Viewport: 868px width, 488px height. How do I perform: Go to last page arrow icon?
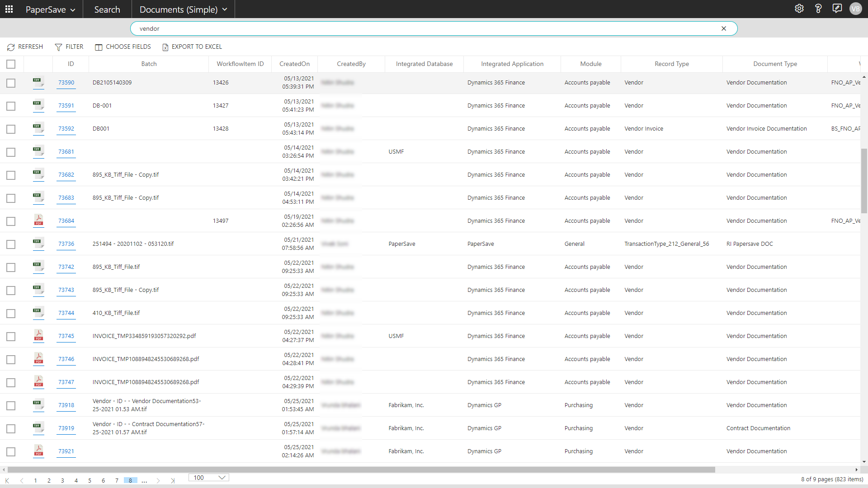[172, 481]
